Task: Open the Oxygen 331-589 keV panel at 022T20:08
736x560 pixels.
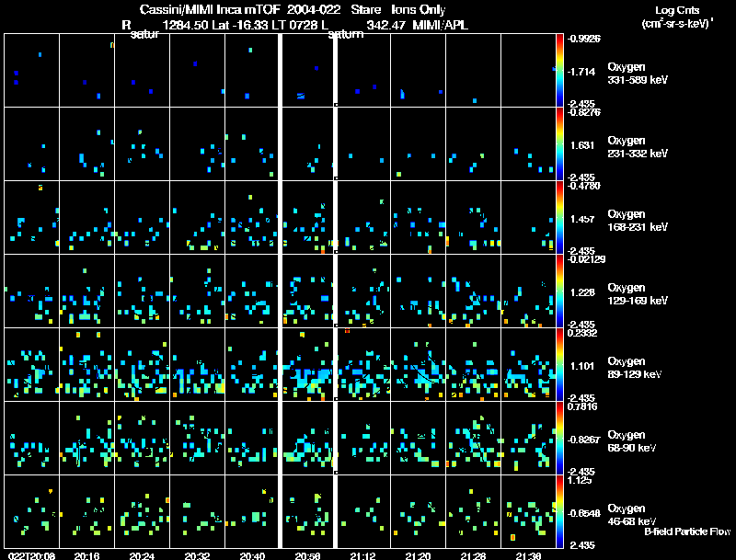Action: (32, 70)
